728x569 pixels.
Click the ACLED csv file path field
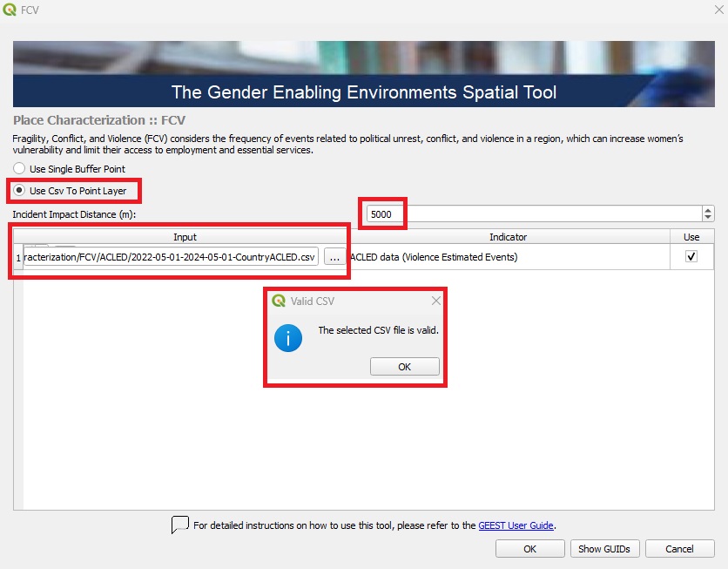(x=171, y=257)
